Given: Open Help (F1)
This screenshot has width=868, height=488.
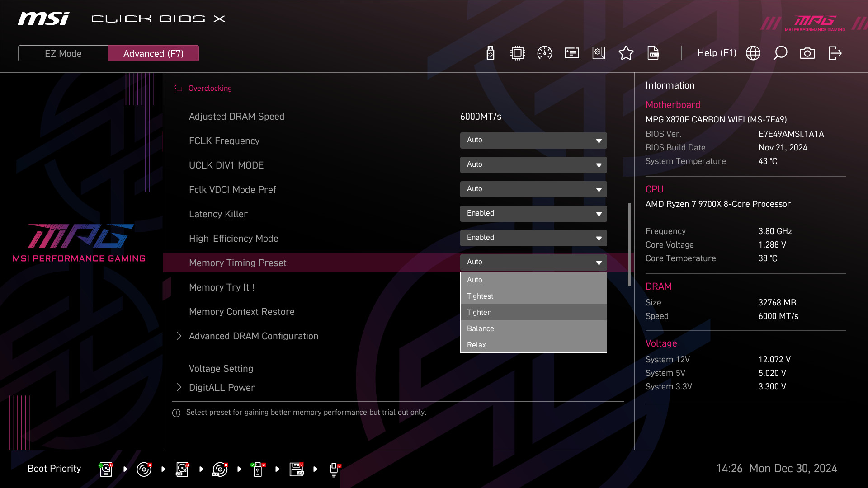Looking at the screenshot, I should [717, 53].
